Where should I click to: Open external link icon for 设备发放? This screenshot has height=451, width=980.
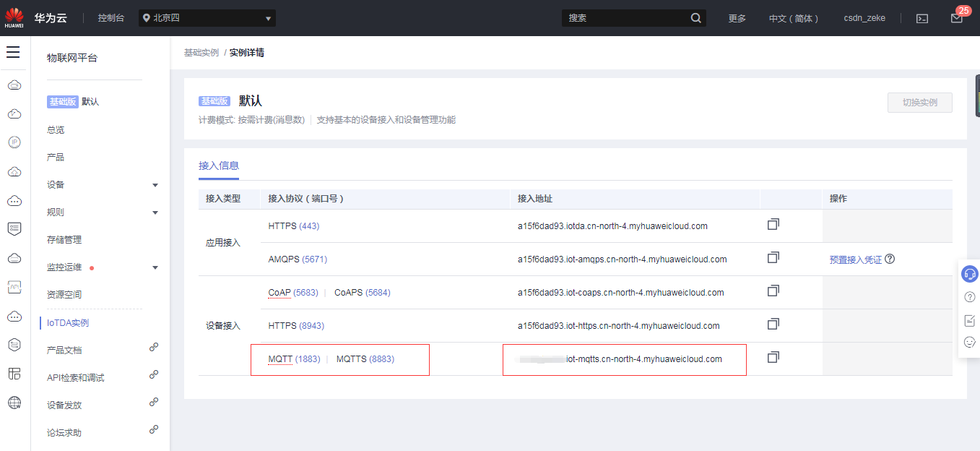pos(154,402)
